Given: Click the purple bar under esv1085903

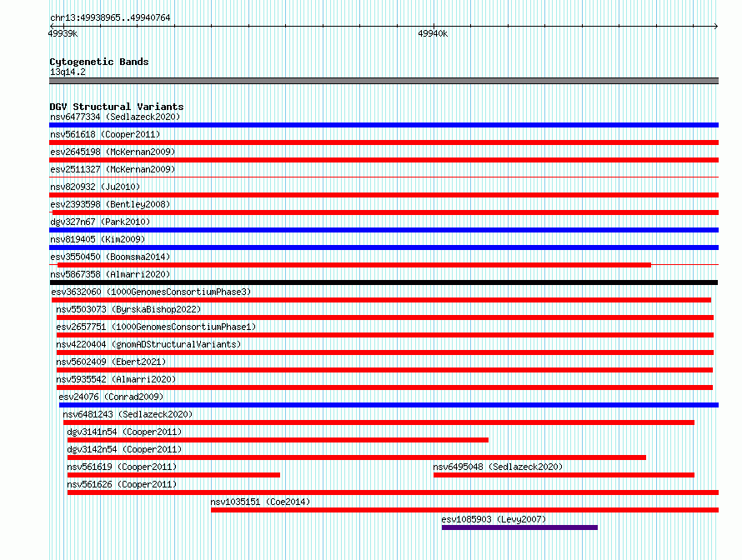Looking at the screenshot, I should [519, 527].
